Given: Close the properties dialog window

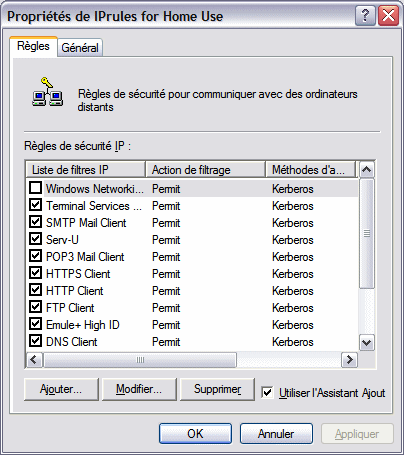Looking at the screenshot, I should click(388, 16).
